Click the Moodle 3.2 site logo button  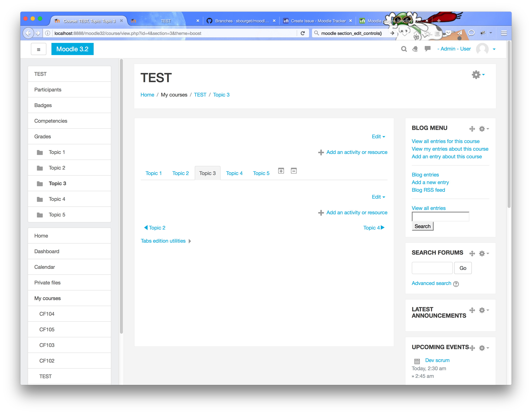[x=72, y=49]
